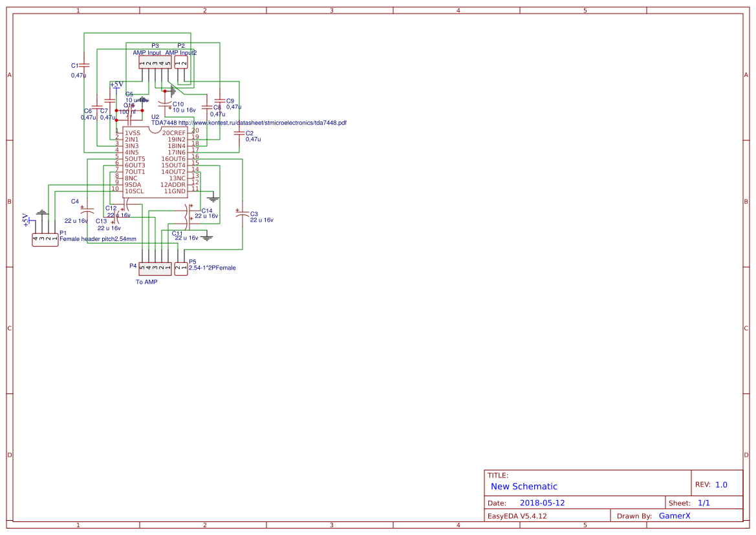Select the date 2018-05-12 in title block
The height and width of the screenshot is (535, 756).
543,502
